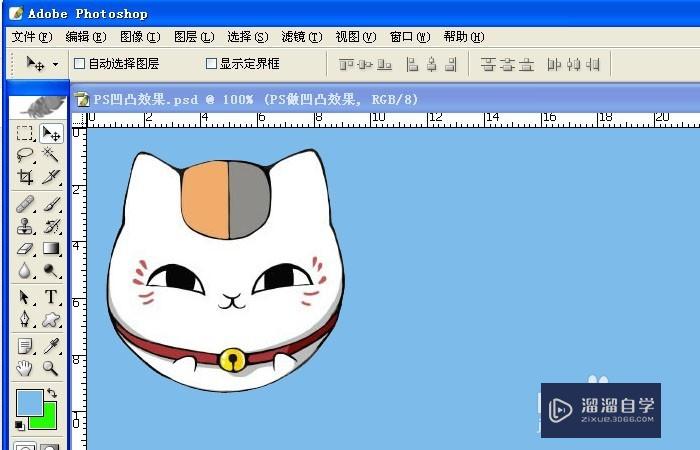Open the 选择 menu
Screen dimensions: 700x450
pos(248,37)
